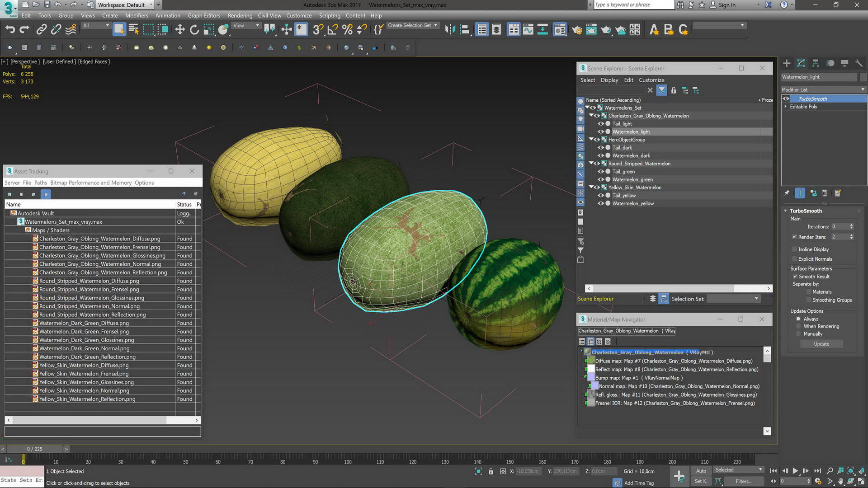Toggle the Smooth Result checkbox

coord(795,277)
